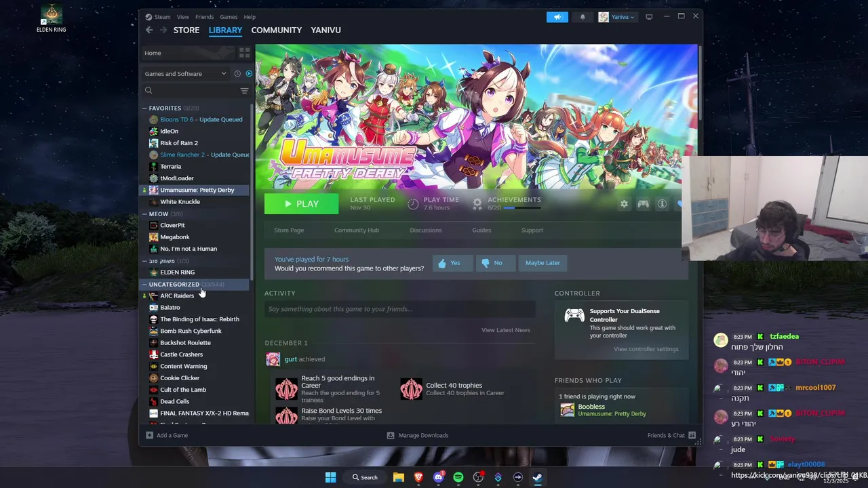Open OBS Studio from the taskbar
The image size is (868, 488).
pyautogui.click(x=478, y=477)
